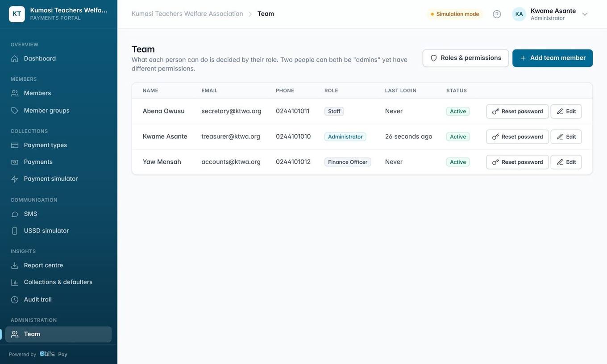
Task: Reset password for Kwame Asante
Action: (517, 137)
